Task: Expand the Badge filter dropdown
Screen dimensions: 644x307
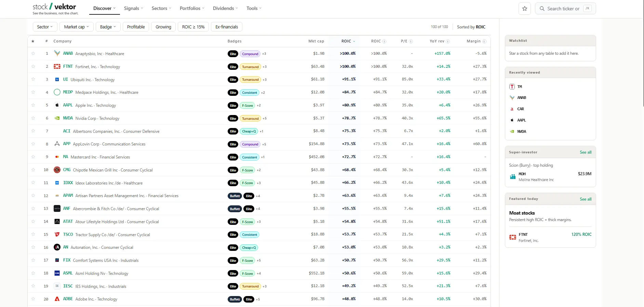Action: click(108, 27)
